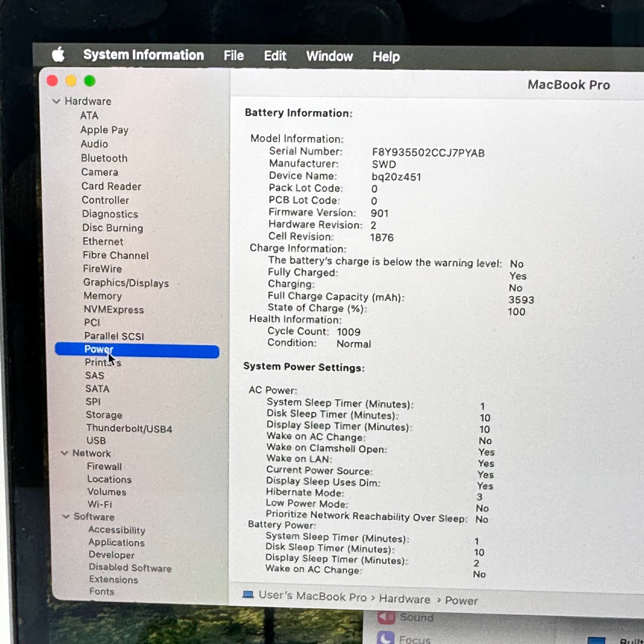Select Developer under Software
Screen dimensions: 644x644
(112, 555)
